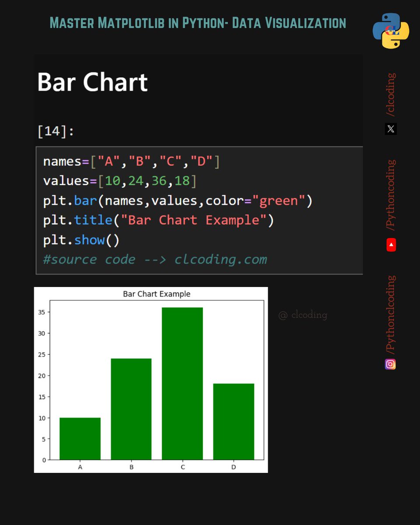Click the names=["A","B","C","D"] code line
The height and width of the screenshot is (525, 420).
[x=131, y=161]
